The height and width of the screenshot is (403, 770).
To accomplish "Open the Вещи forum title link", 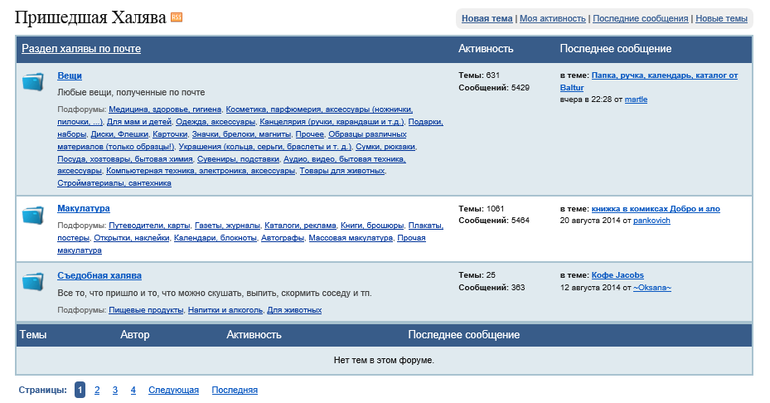I will click(x=69, y=75).
